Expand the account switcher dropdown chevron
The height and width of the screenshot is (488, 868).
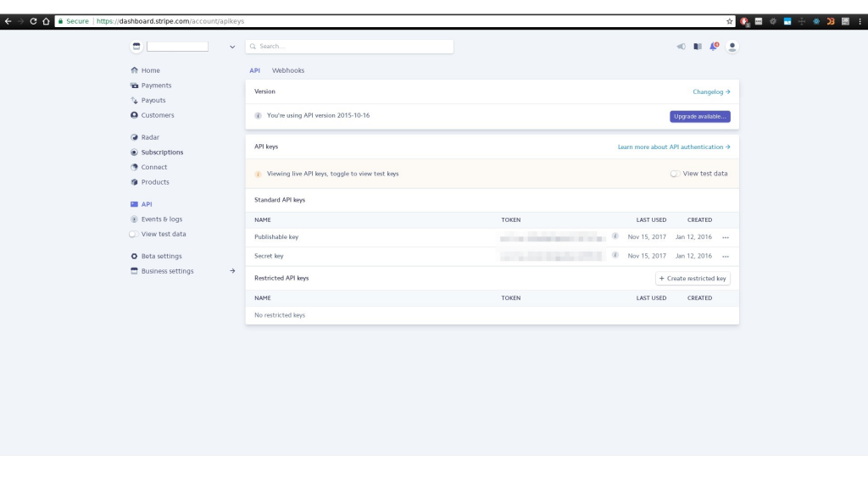(x=232, y=47)
